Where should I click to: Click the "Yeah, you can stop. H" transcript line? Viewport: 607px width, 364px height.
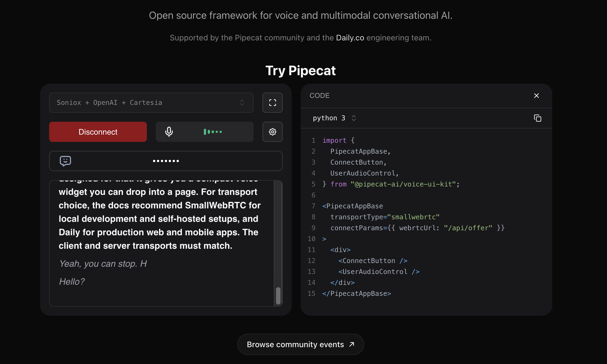point(103,264)
